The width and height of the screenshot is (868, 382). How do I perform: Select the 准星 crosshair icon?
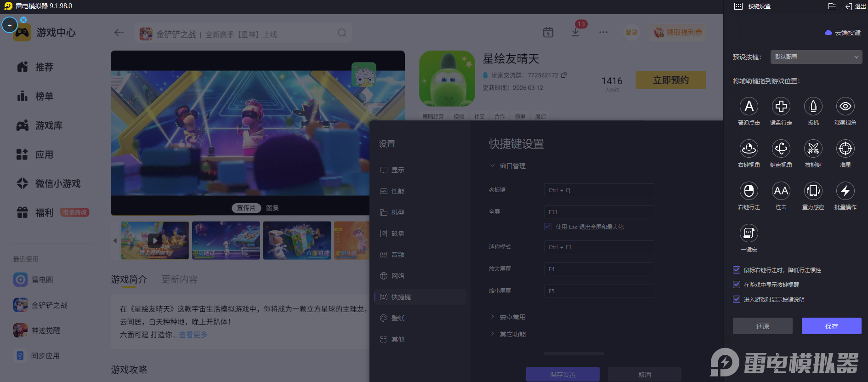845,149
